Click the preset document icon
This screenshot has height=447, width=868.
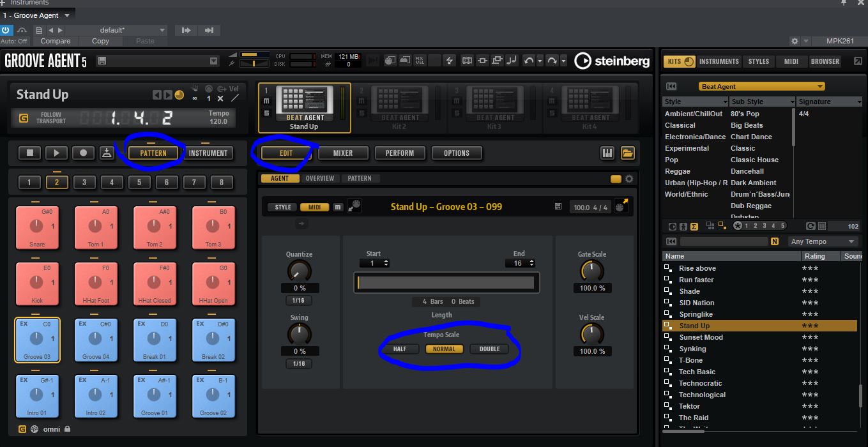tap(39, 30)
